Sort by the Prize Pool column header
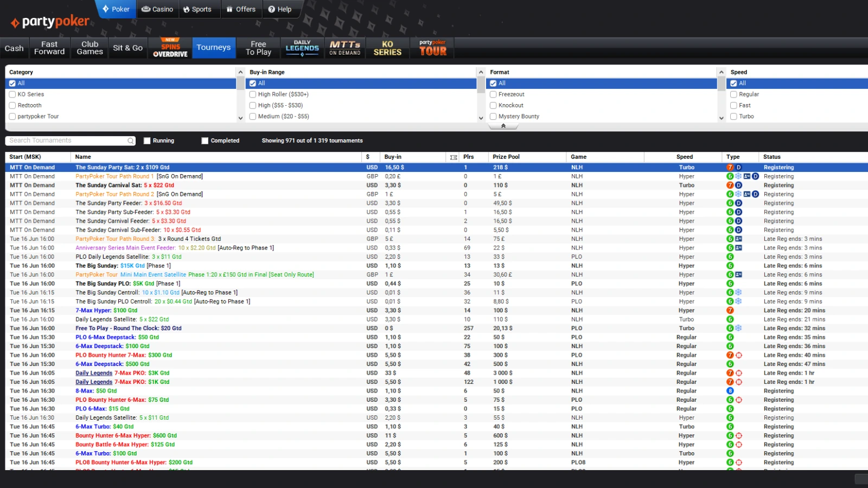The image size is (868, 488). click(527, 157)
